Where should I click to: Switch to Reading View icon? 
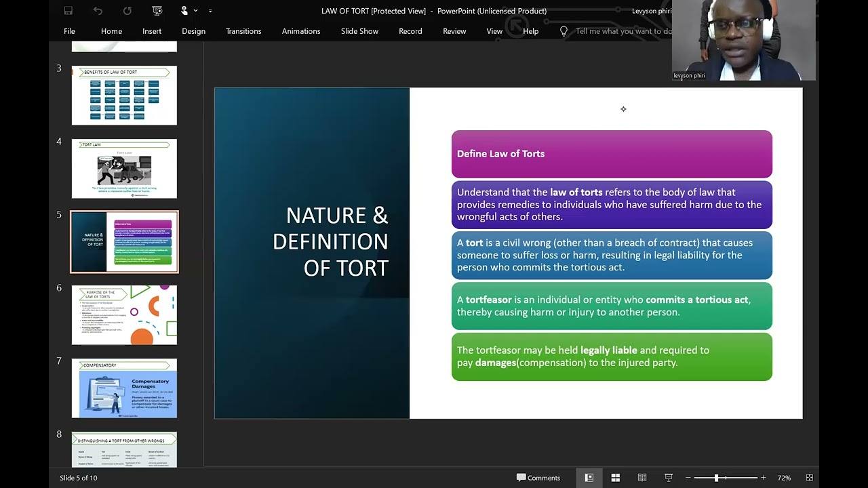coord(642,478)
